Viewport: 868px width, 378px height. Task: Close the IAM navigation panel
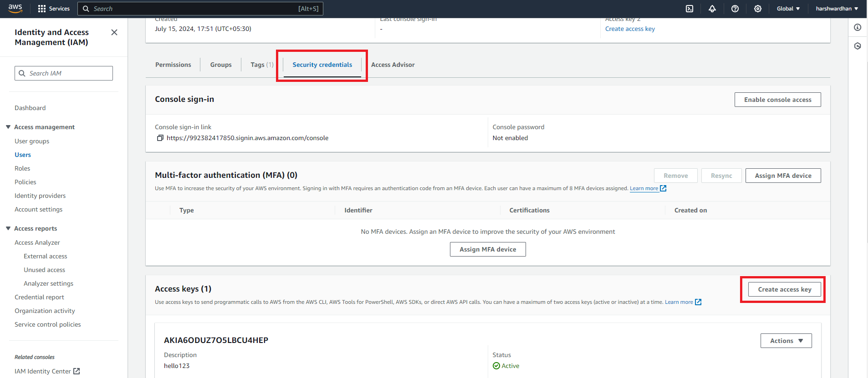[114, 32]
